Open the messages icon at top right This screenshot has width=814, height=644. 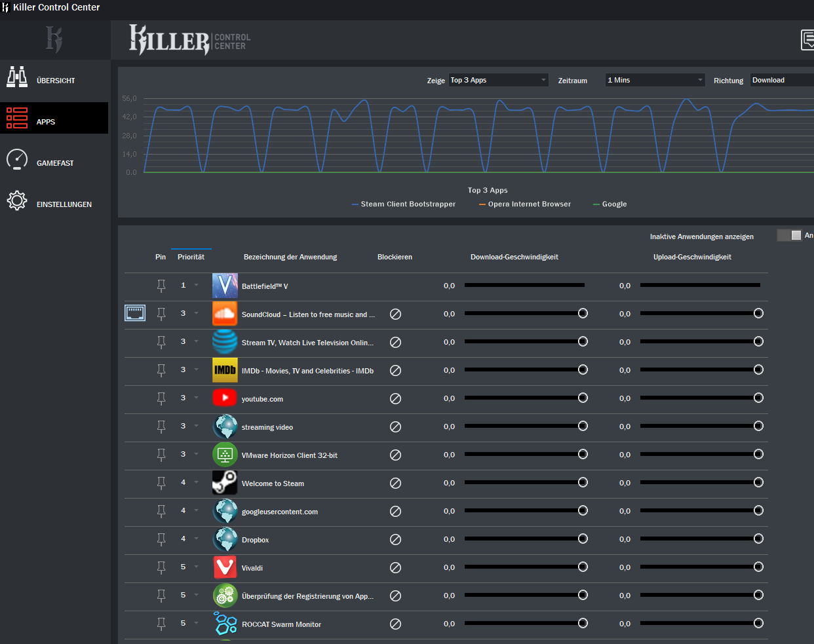pyautogui.click(x=807, y=40)
